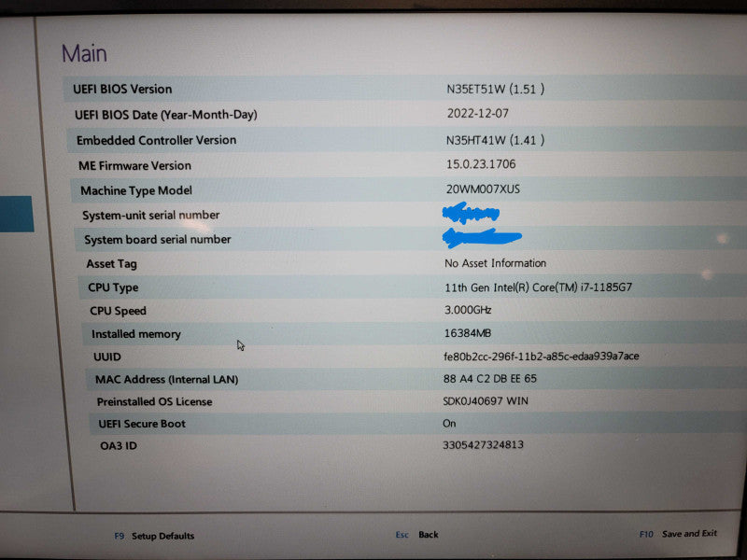Select the UUID label
Viewport: 747px width, 560px height.
(x=107, y=357)
